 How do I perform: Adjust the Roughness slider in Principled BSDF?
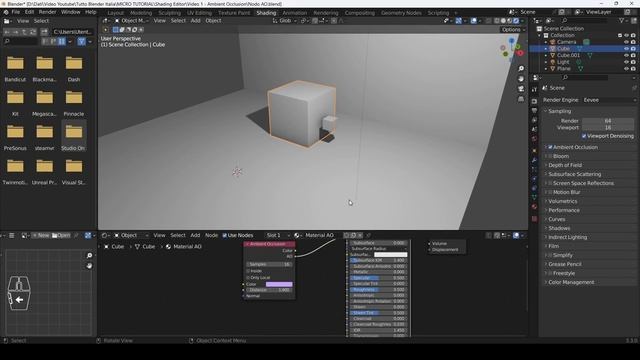point(378,290)
